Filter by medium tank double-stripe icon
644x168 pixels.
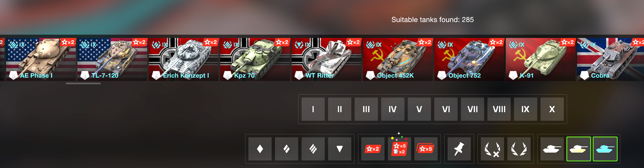pyautogui.click(x=287, y=149)
